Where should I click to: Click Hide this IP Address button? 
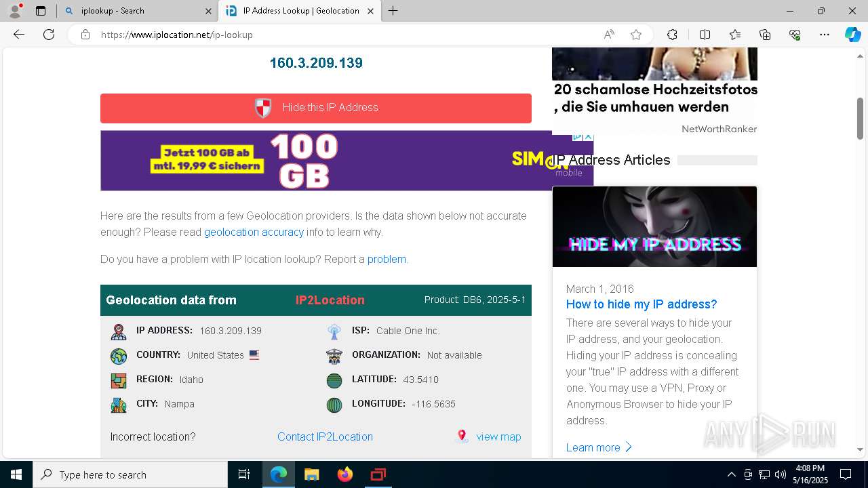click(316, 108)
